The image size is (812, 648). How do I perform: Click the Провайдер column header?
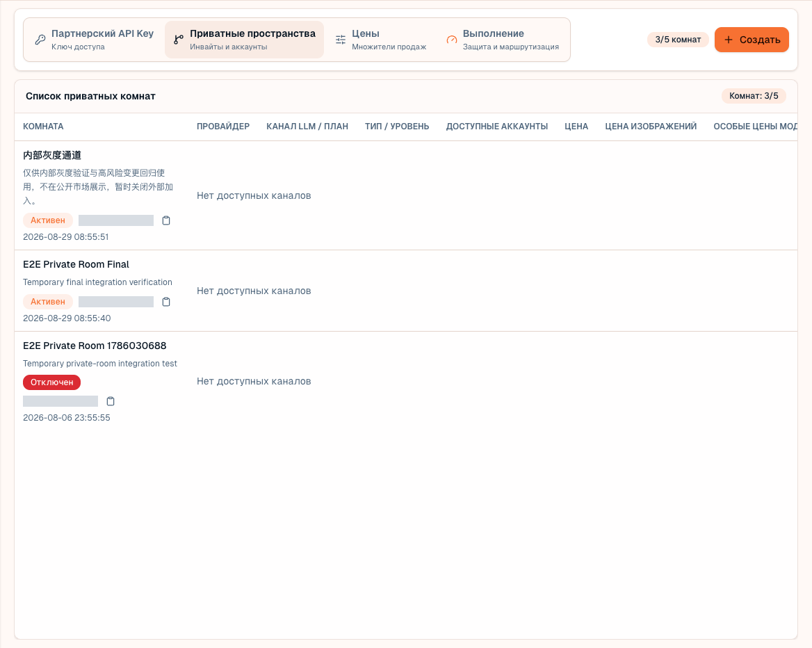[223, 127]
